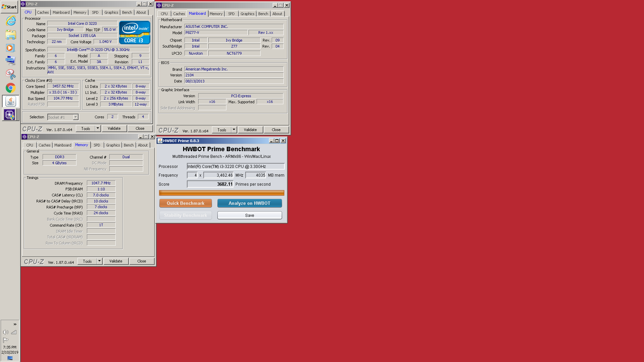
Task: Launch the Snipping Tool from taskbar
Action: [x=10, y=74]
